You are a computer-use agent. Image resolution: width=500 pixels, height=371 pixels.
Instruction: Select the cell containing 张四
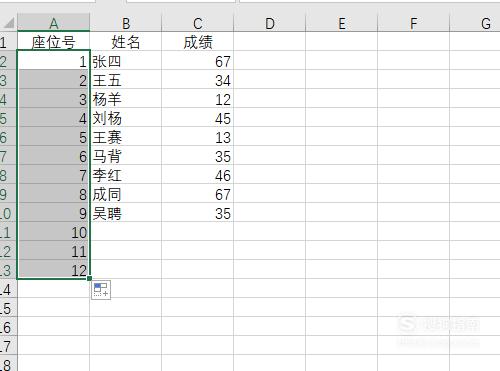tap(126, 60)
